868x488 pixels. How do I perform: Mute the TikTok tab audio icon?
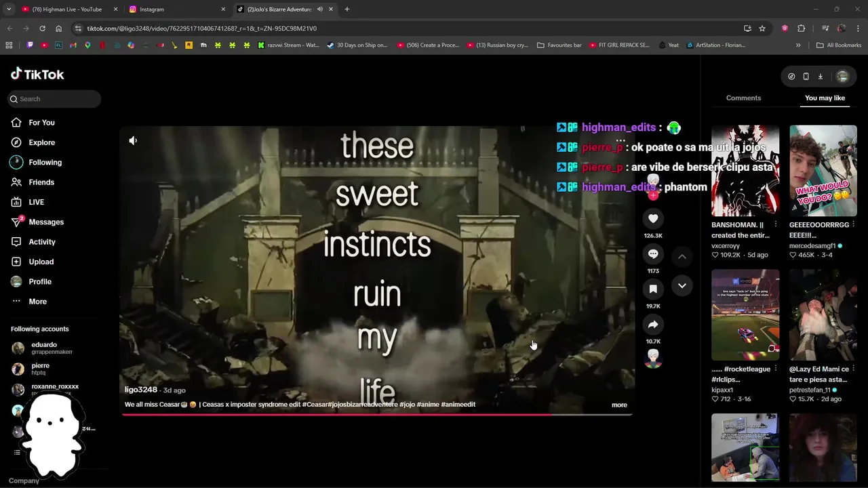point(320,9)
